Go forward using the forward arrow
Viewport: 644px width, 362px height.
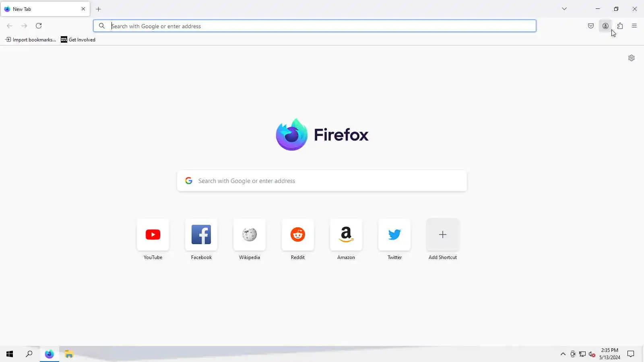click(24, 26)
